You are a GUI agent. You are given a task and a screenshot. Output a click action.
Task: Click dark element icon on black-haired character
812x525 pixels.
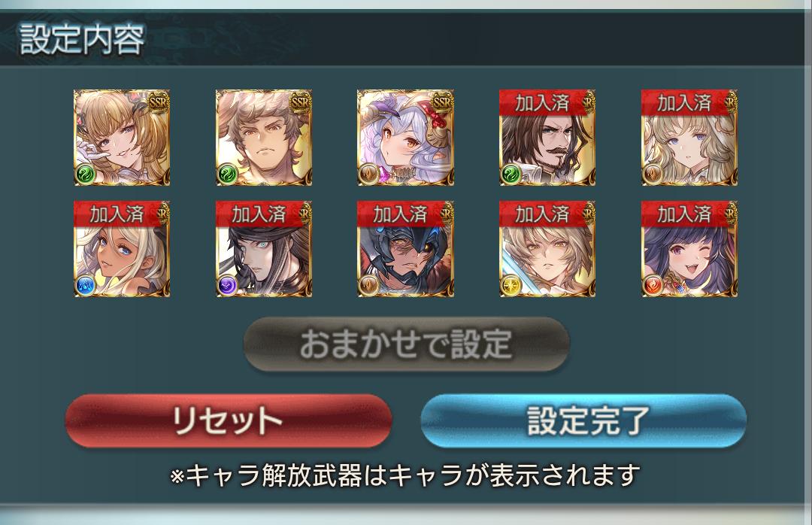tap(227, 286)
